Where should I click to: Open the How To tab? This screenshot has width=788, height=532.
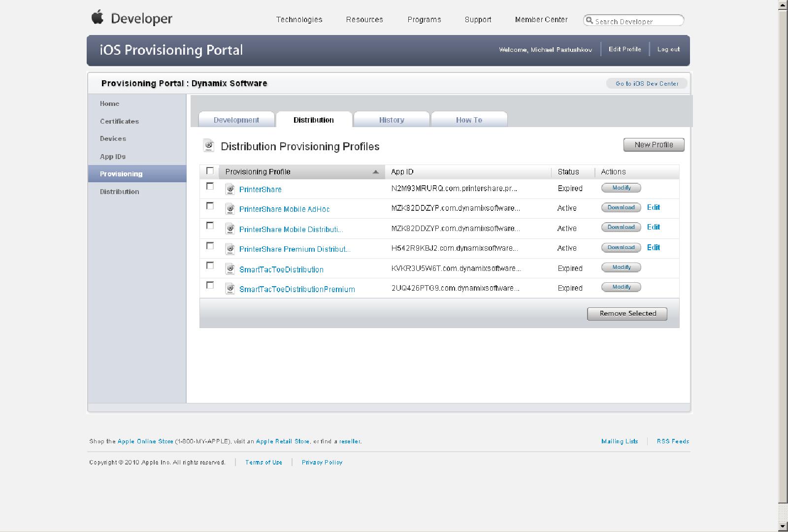pyautogui.click(x=469, y=120)
